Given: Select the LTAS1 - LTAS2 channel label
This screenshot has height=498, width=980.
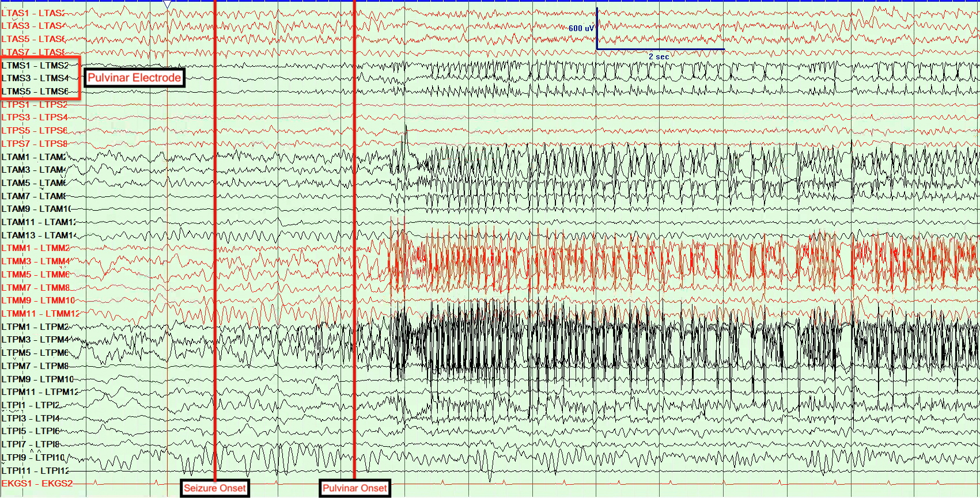Looking at the screenshot, I should click(33, 13).
